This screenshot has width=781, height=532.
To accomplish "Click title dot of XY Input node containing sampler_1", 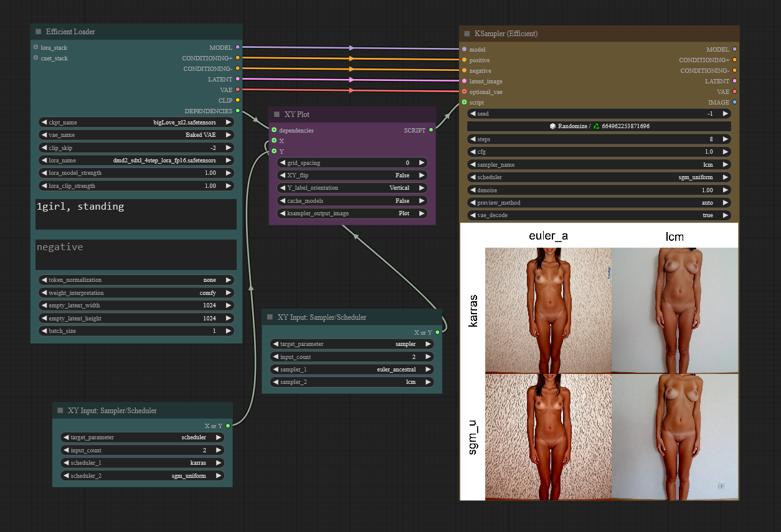I will [270, 317].
